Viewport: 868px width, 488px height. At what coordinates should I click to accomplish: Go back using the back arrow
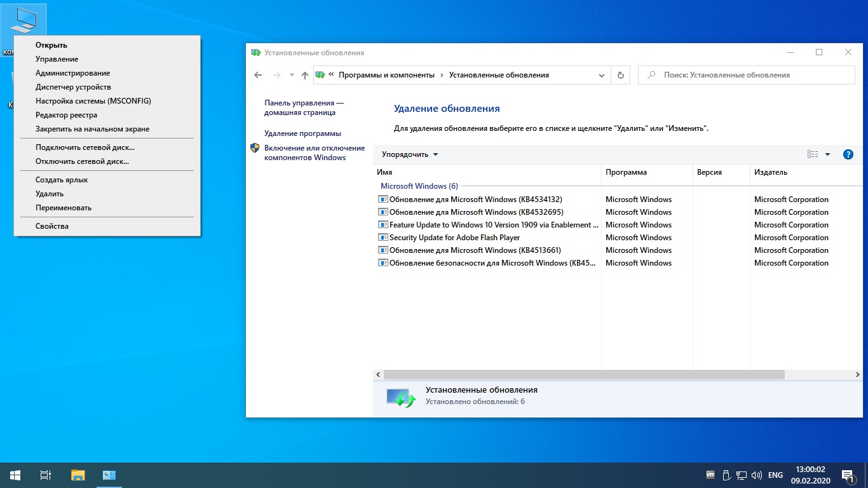click(x=258, y=75)
